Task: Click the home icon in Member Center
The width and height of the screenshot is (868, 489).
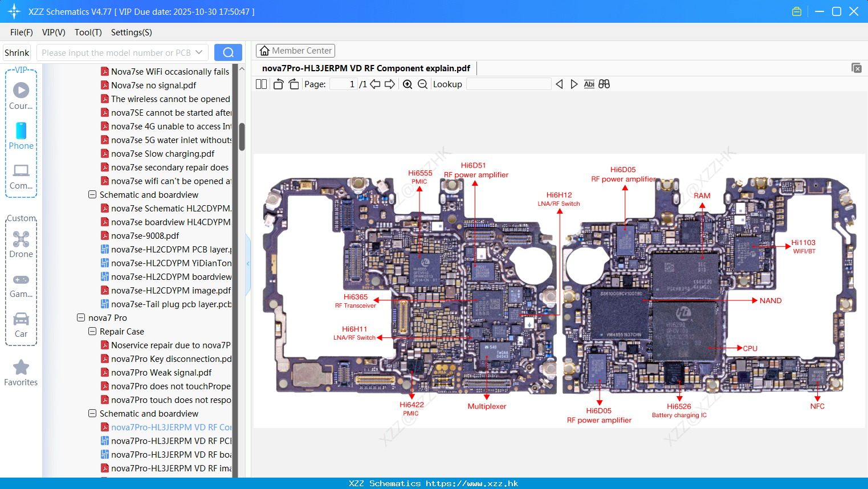Action: pos(264,51)
